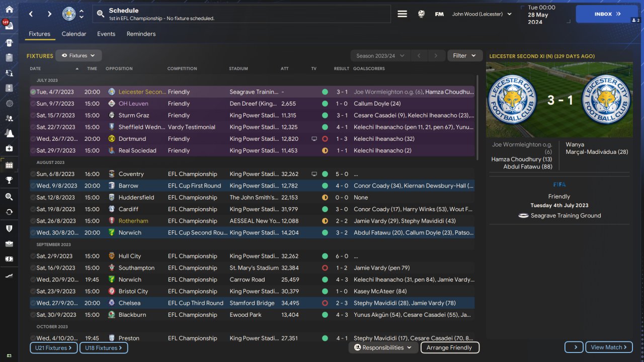Viewport: 644px width, 362px height.
Task: Open the Season 2023/24 dropdown
Action: (x=380, y=56)
